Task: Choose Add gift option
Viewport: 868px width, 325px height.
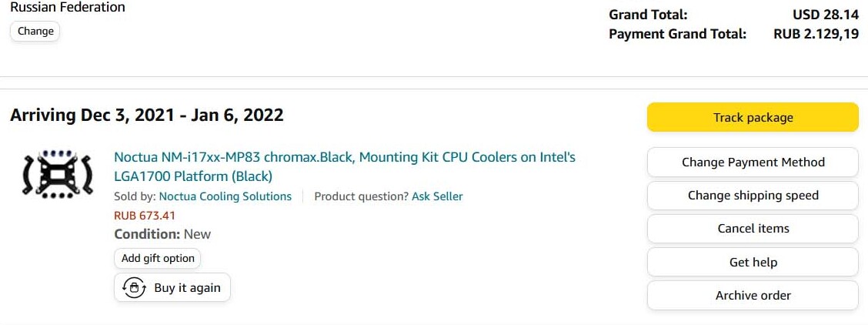Action: pyautogui.click(x=158, y=259)
